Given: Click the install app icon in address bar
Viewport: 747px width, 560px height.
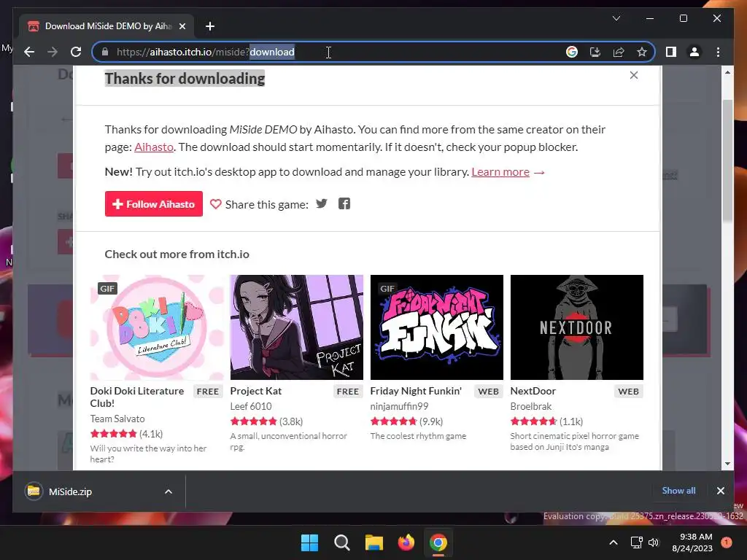Looking at the screenshot, I should [595, 52].
